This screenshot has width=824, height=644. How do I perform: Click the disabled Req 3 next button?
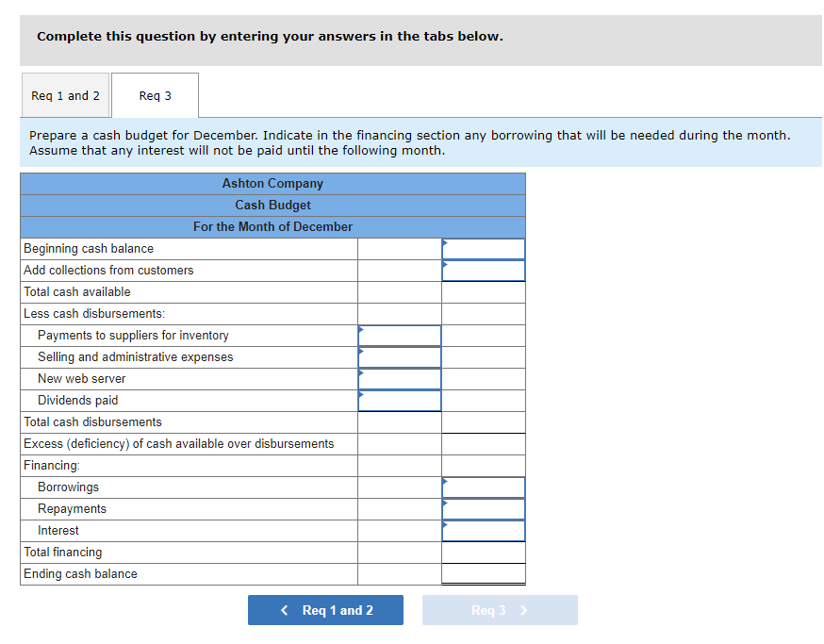(x=500, y=610)
